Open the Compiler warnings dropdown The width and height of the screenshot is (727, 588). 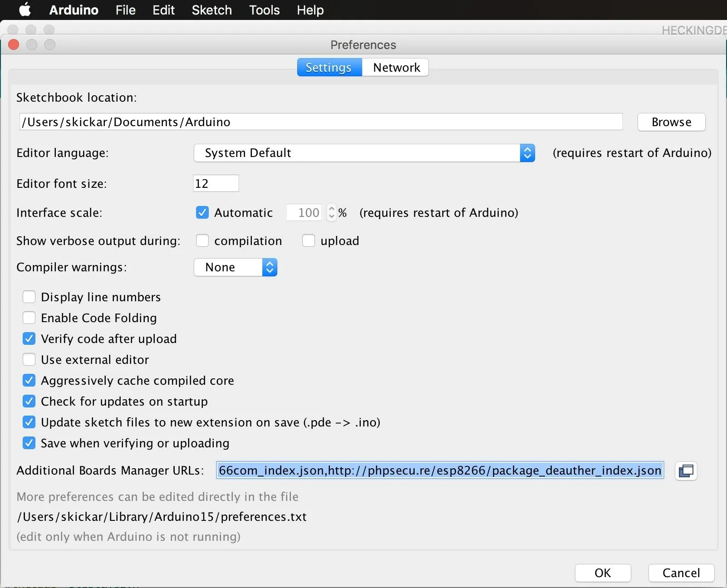[x=236, y=267]
